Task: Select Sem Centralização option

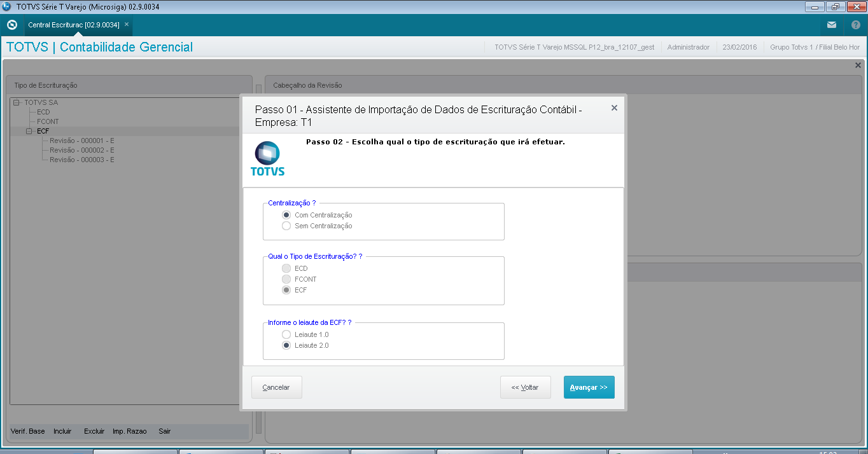Action: pyautogui.click(x=286, y=226)
